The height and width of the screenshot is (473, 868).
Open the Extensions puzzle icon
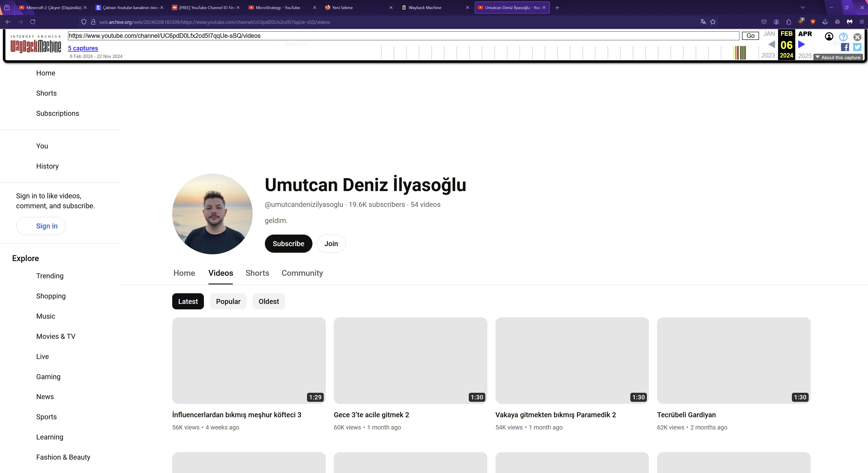point(788,22)
